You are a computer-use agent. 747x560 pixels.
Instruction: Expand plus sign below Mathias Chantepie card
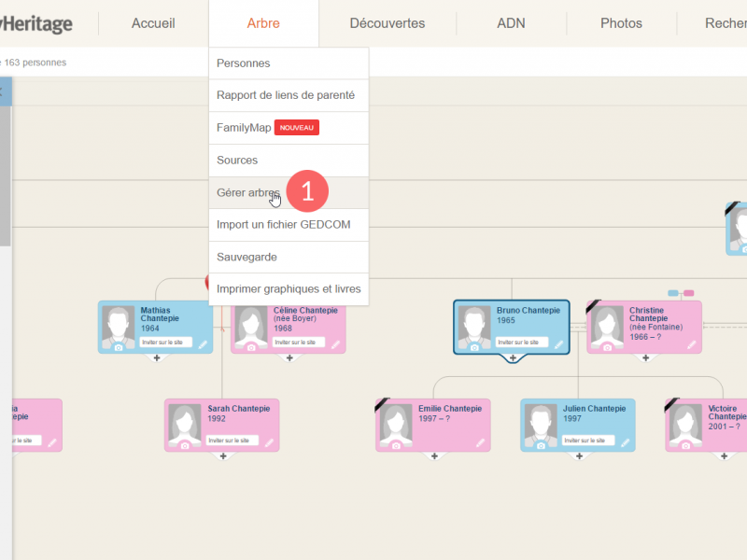pyautogui.click(x=156, y=358)
